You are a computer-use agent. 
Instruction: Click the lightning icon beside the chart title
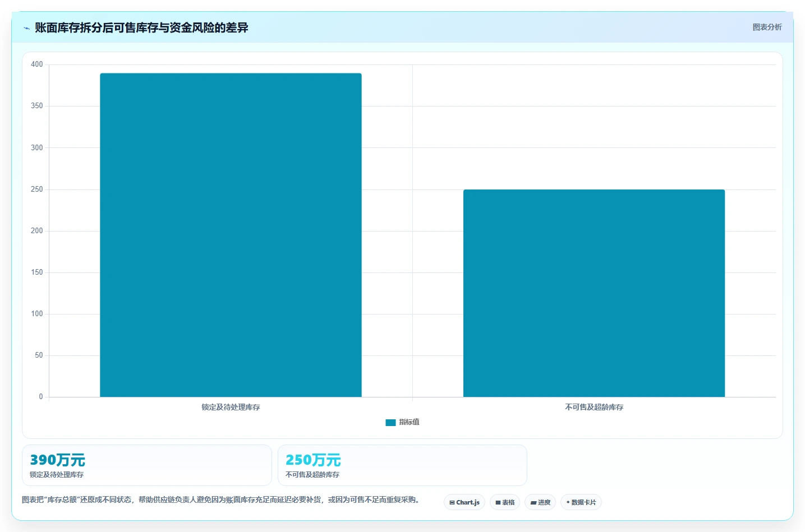pos(26,28)
